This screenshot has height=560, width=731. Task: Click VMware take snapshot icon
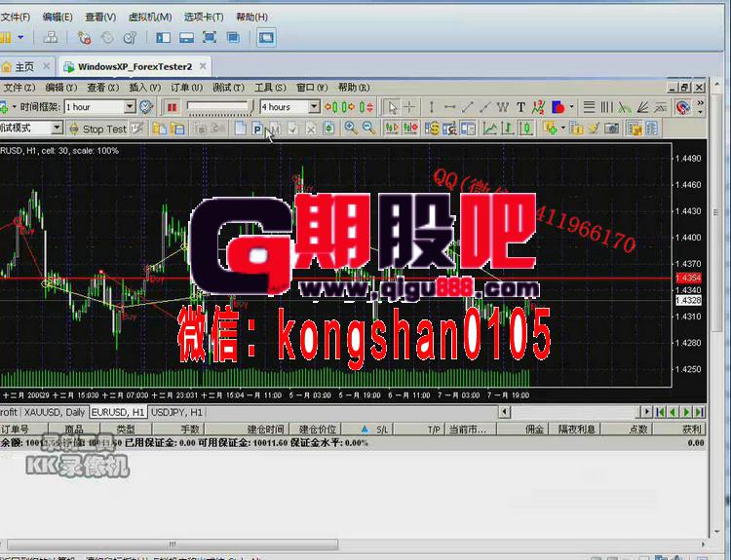[x=84, y=38]
